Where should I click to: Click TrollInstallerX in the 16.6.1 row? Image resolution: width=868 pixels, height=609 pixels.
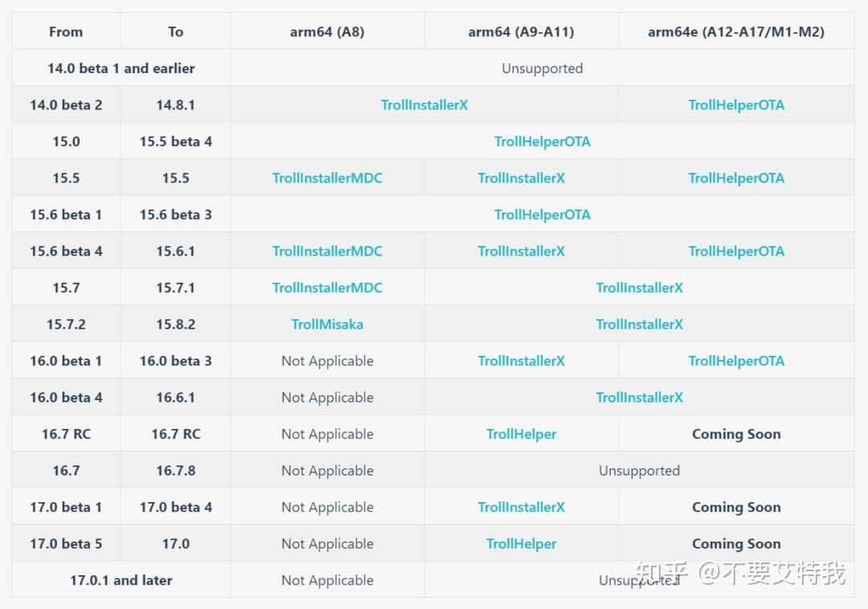[640, 398]
